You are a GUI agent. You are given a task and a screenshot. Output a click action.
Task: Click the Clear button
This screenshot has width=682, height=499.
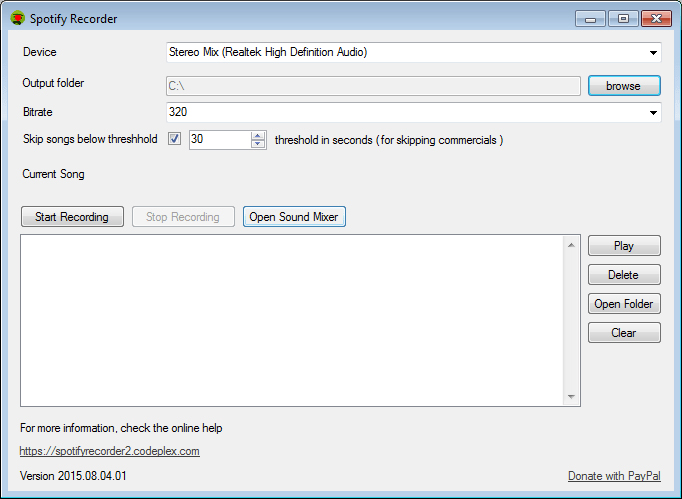coord(624,332)
